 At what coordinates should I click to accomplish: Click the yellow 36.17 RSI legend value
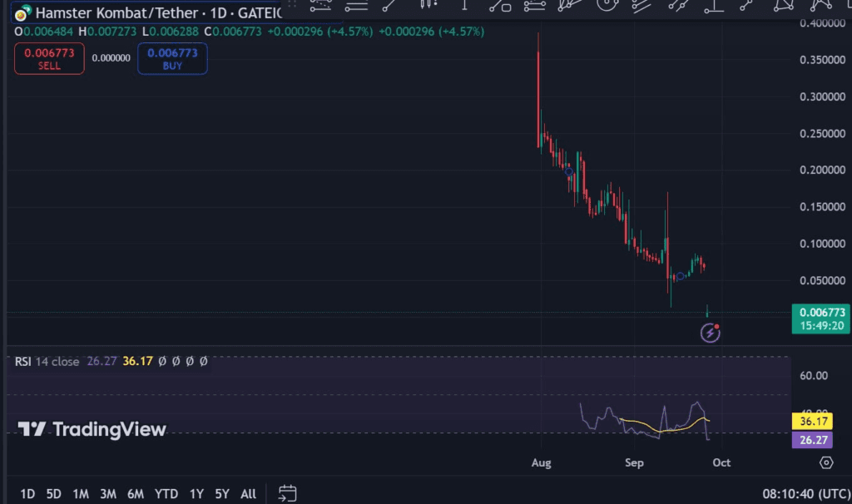pos(137,361)
